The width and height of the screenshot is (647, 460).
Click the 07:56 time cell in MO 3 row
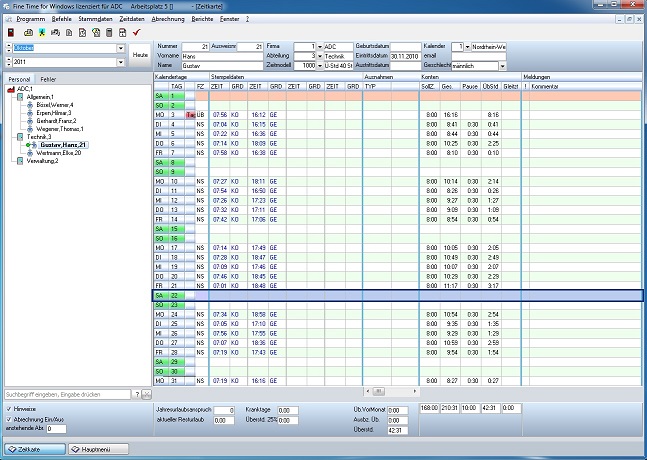[x=220, y=115]
